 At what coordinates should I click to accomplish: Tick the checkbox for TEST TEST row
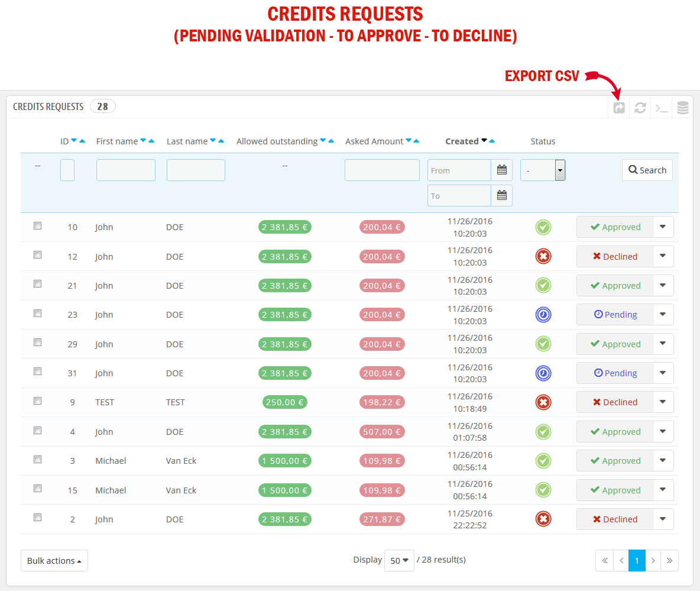[x=38, y=401]
